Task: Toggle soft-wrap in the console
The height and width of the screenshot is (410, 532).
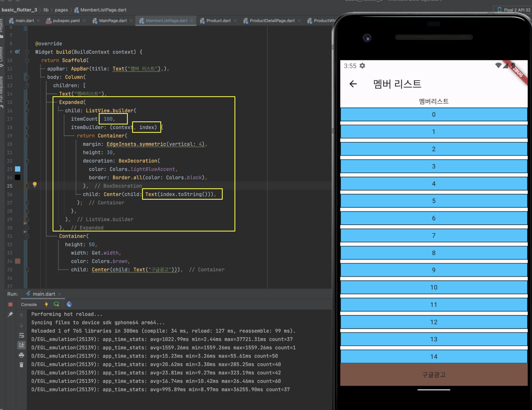Action: [x=22, y=335]
